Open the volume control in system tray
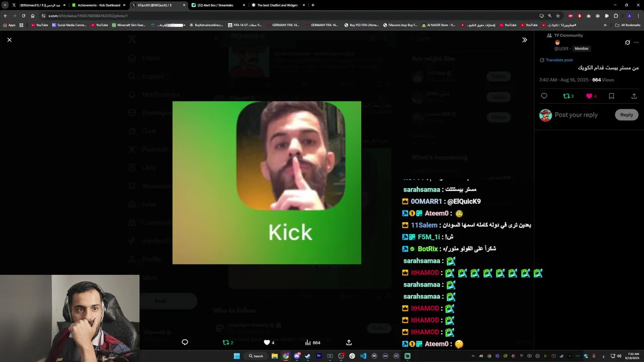This screenshot has width=644, height=362. (x=619, y=356)
